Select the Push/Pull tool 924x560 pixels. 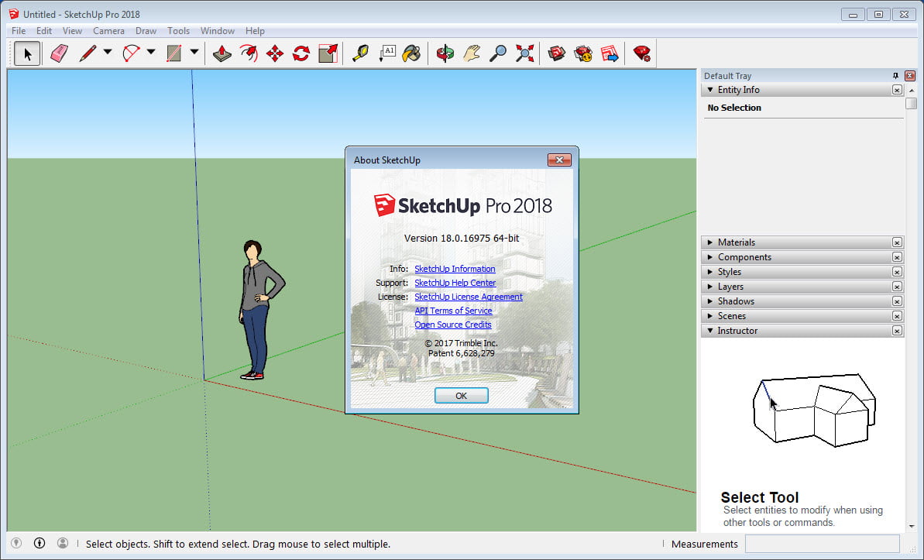point(222,53)
